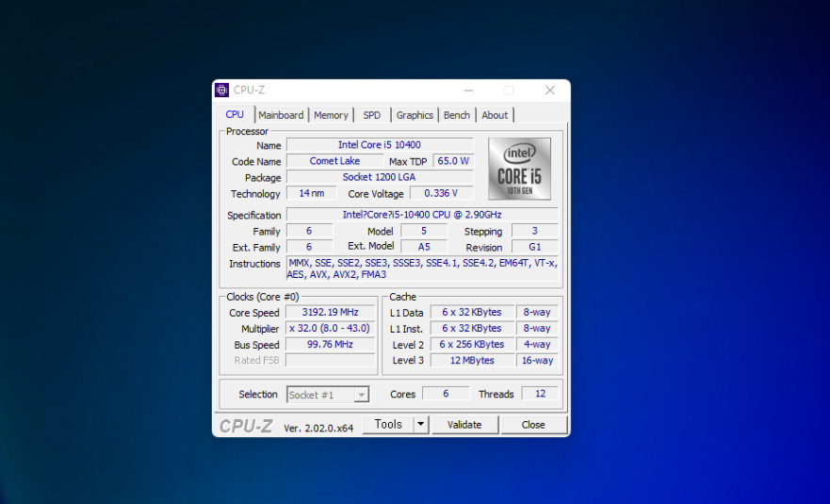This screenshot has width=830, height=504.
Task: Click the Stepping value 3
Action: [x=534, y=231]
